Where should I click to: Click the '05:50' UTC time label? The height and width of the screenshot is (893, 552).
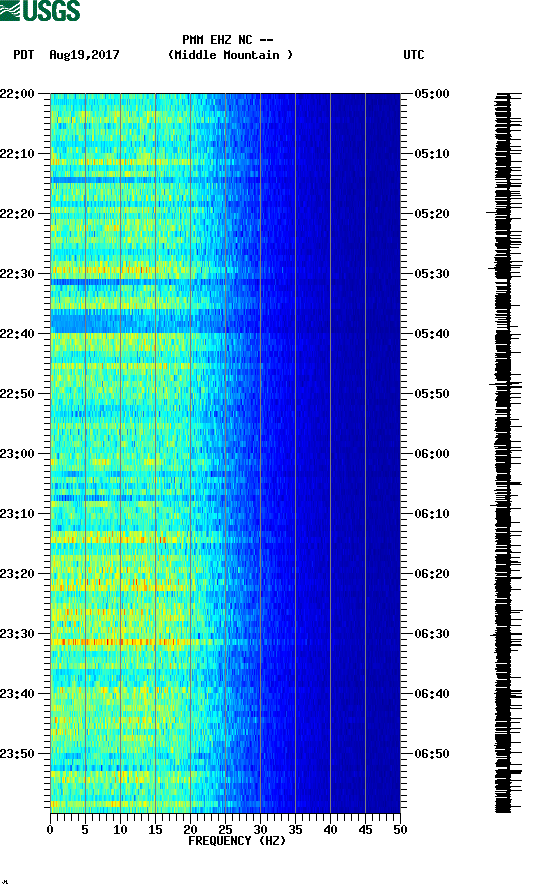point(432,394)
